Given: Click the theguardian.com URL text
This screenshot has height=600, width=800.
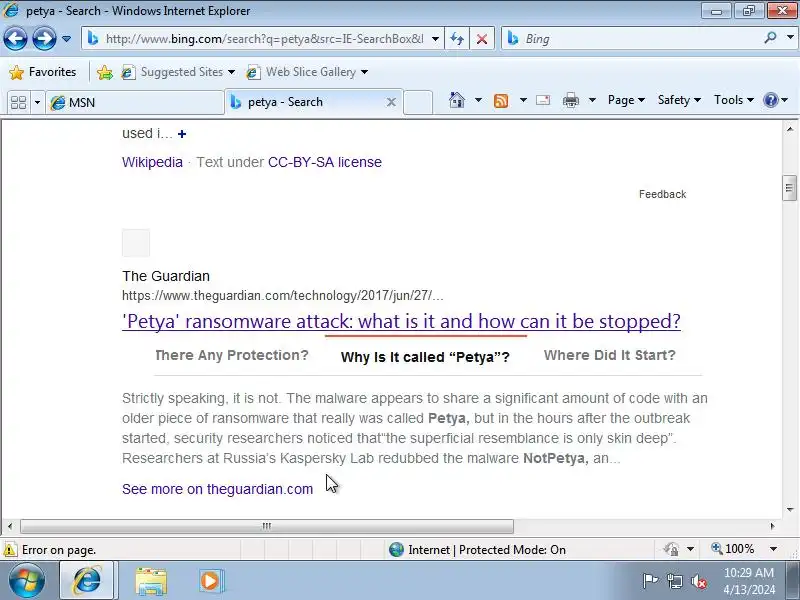Looking at the screenshot, I should click(x=283, y=296).
